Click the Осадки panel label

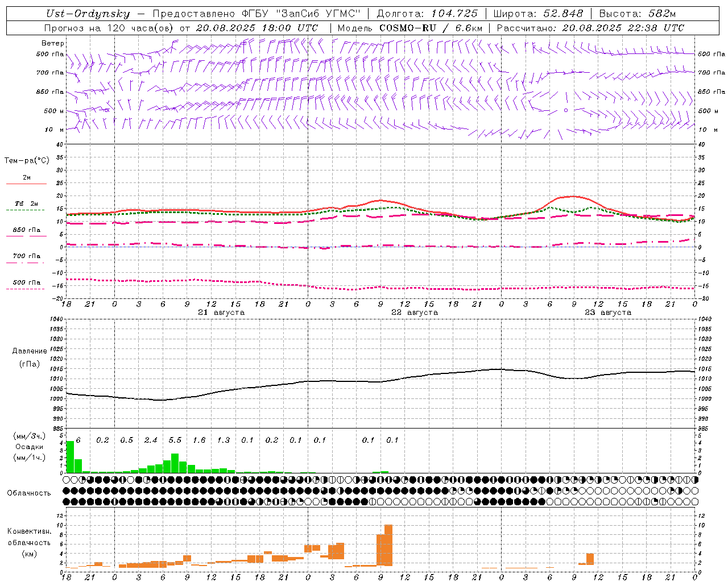30,447
